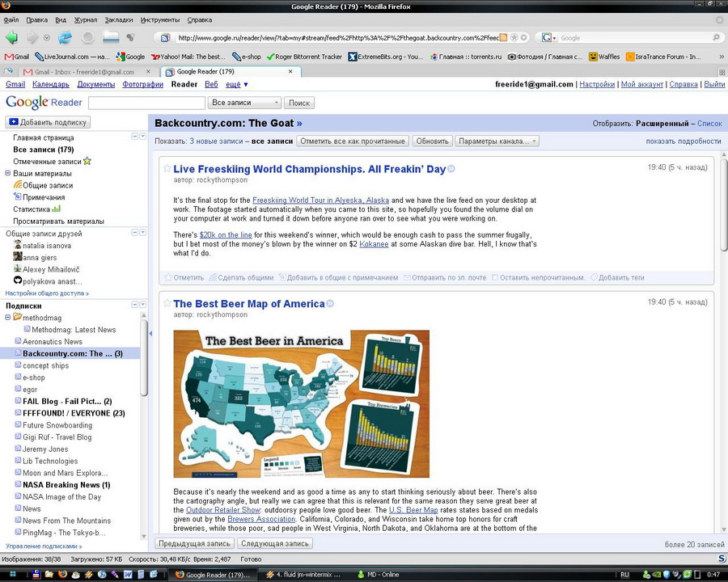Click the Общие записи shared items icon
This screenshot has width=728, height=582.
click(x=18, y=185)
